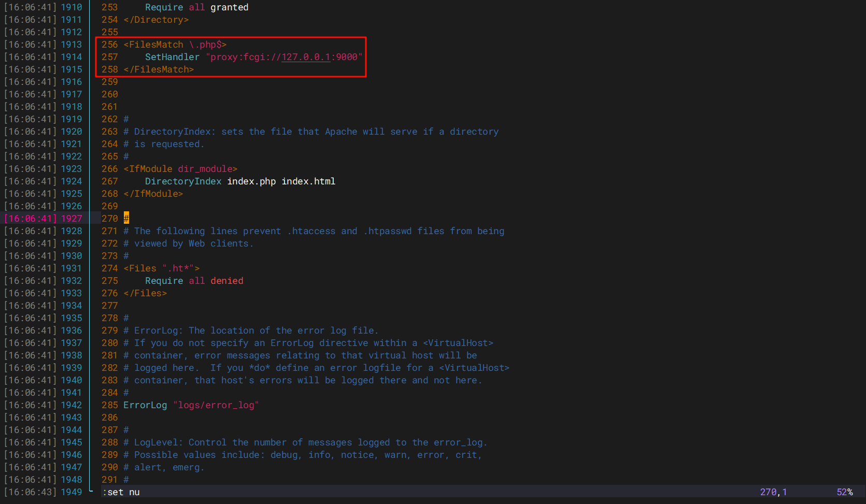The width and height of the screenshot is (866, 504).
Task: Click the text 'Require all granted' on line 253
Action: [196, 7]
